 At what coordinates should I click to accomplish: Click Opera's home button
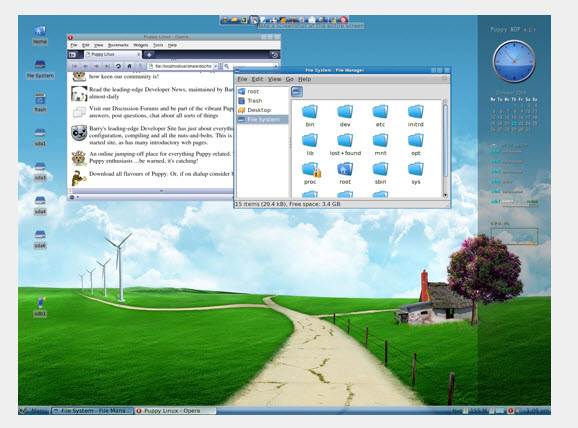coord(129,66)
